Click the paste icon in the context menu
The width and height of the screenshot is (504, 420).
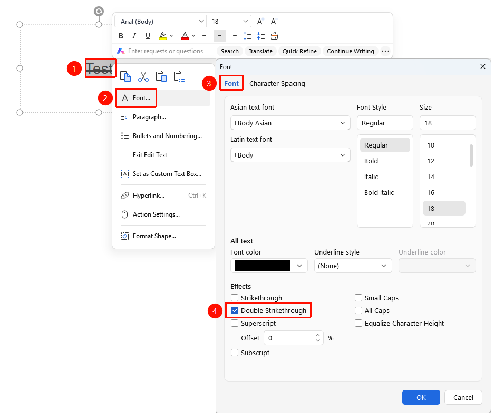pyautogui.click(x=161, y=76)
